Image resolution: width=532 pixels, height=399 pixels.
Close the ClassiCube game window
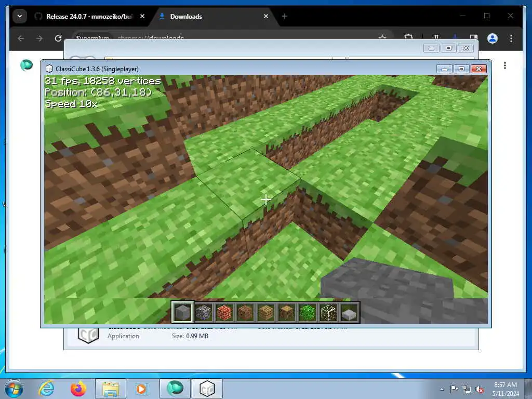coord(478,69)
